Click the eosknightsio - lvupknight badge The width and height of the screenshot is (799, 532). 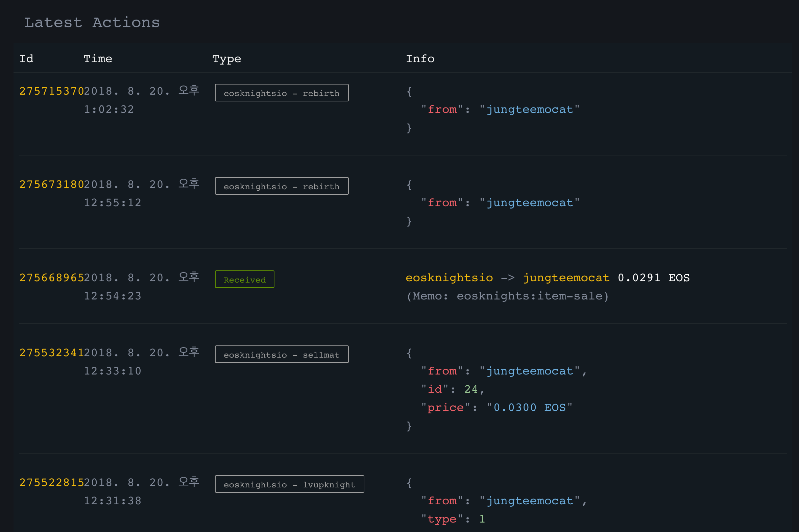tap(289, 484)
